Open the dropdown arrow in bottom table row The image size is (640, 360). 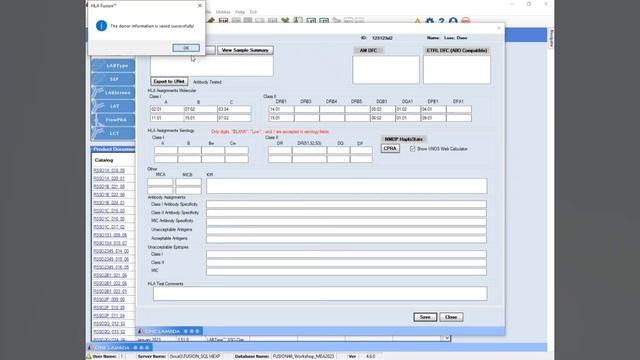point(447,338)
